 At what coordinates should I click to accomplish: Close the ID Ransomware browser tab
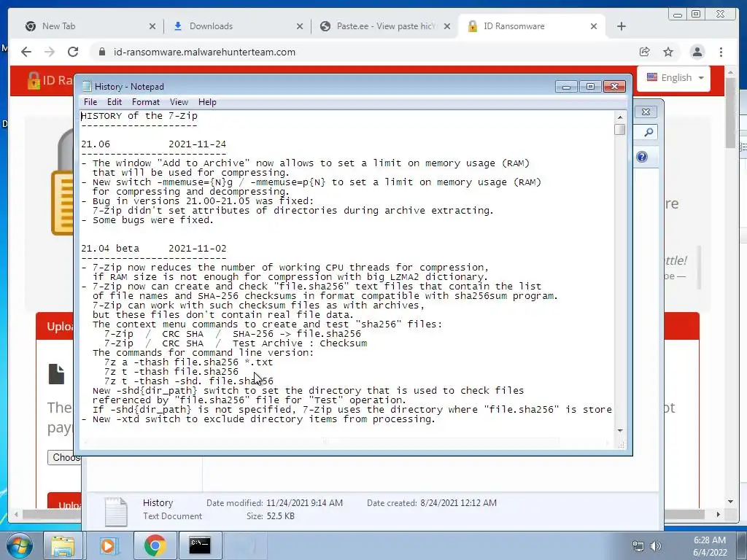click(x=594, y=26)
